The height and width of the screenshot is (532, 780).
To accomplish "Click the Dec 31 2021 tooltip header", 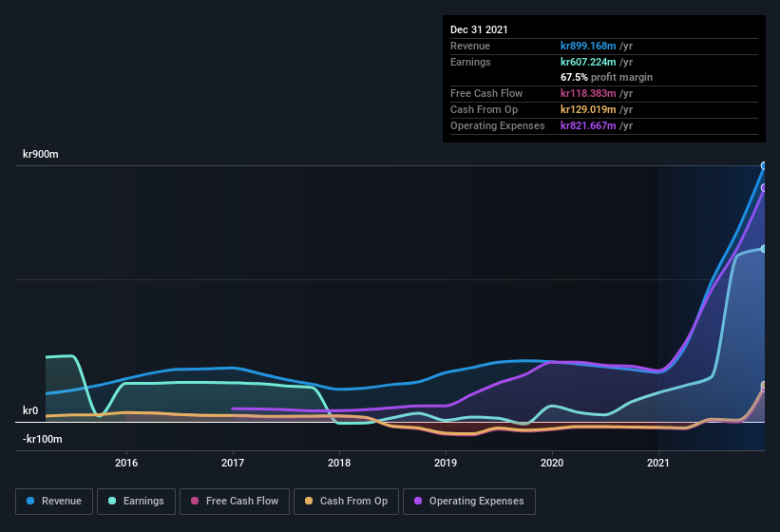I will coord(479,29).
